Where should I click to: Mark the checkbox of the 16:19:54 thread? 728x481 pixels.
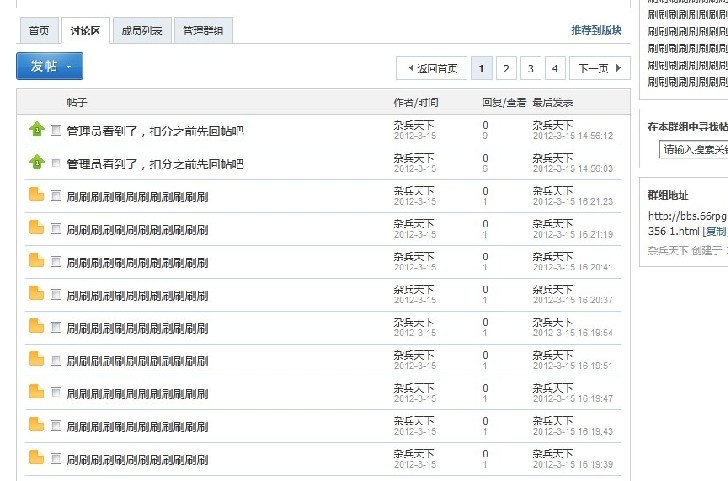click(56, 327)
